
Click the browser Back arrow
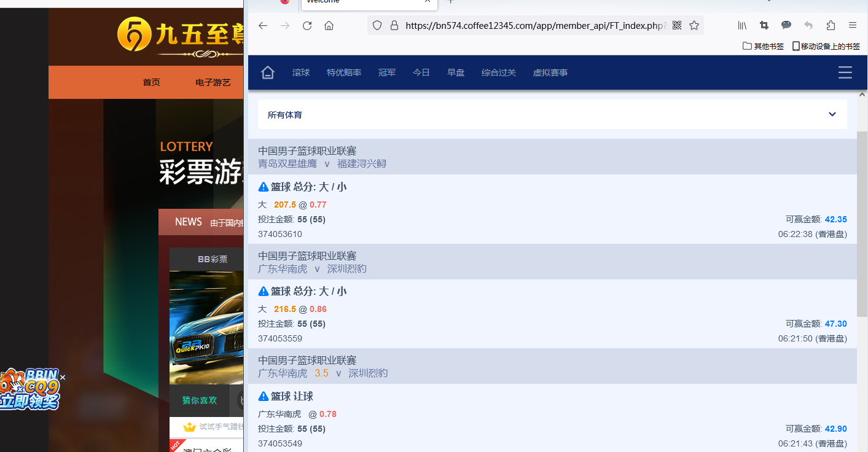pos(263,25)
